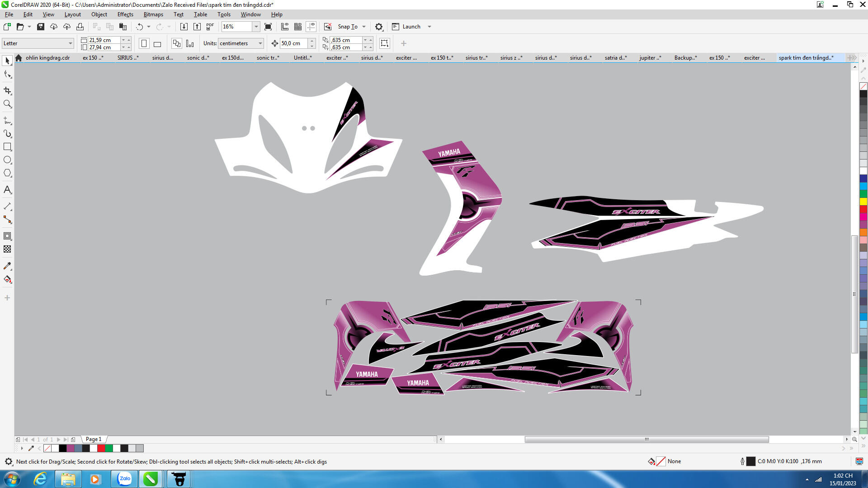The width and height of the screenshot is (868, 488).
Task: Expand the Launch dropdown arrow
Action: click(x=429, y=27)
